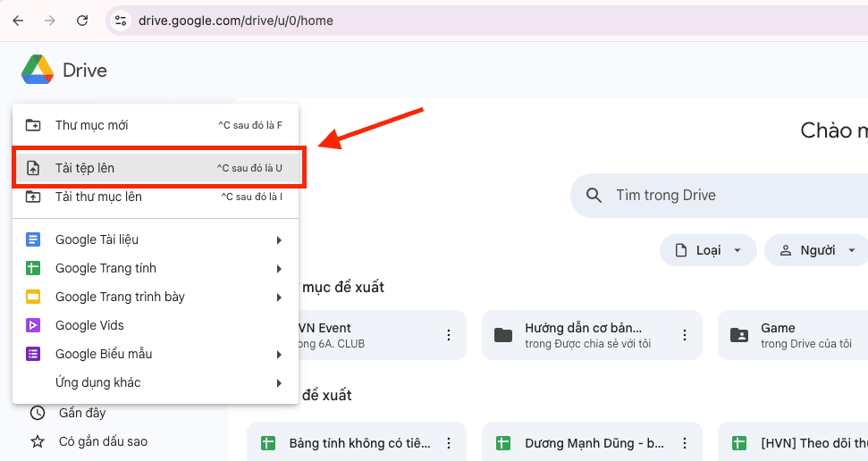Click the search magnifier icon

coord(594,196)
